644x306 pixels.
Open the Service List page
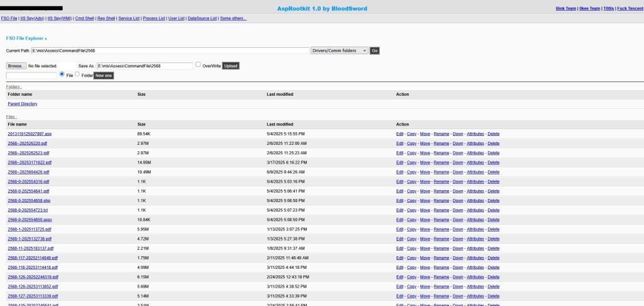[129, 18]
